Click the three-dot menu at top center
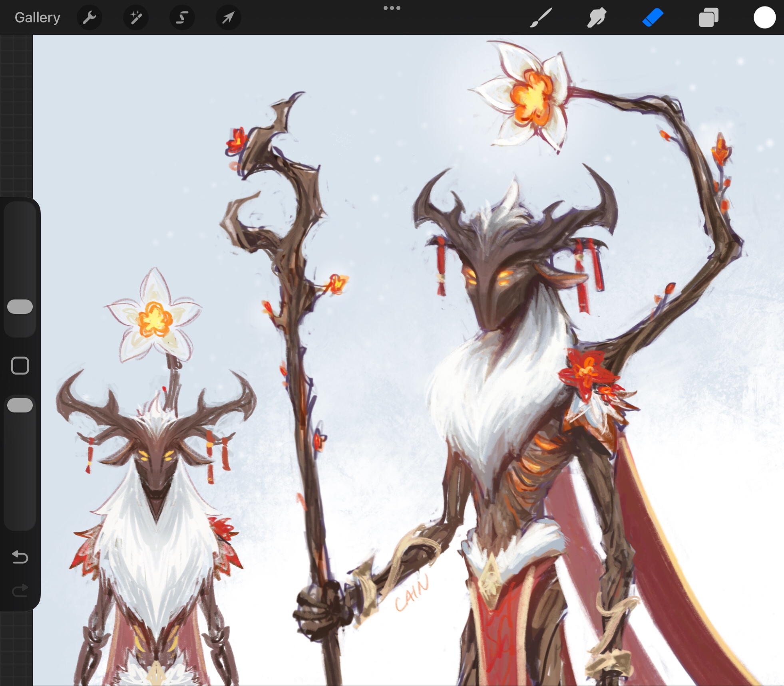784x686 pixels. pos(392,8)
